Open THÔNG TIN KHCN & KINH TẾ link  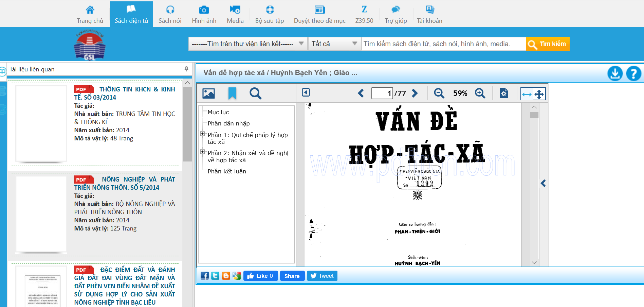pos(125,93)
